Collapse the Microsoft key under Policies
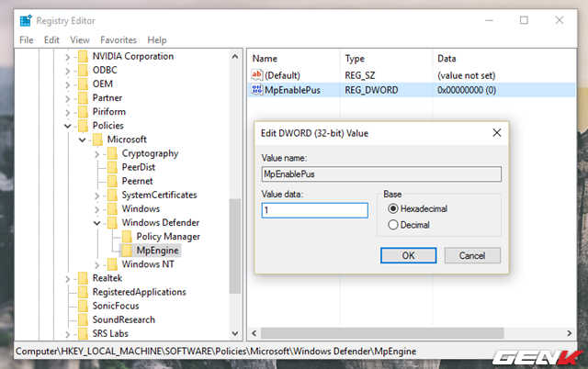Viewport: 588px width, 369px height. (82, 140)
